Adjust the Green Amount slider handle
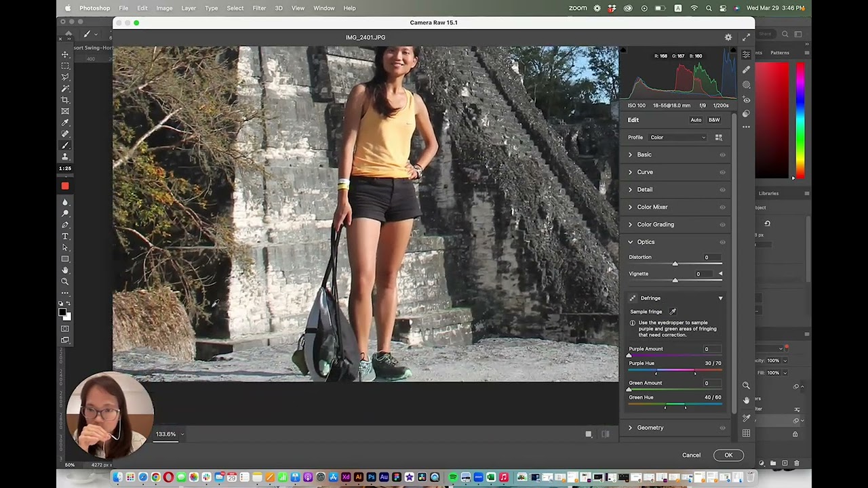The width and height of the screenshot is (868, 488). pos(629,389)
